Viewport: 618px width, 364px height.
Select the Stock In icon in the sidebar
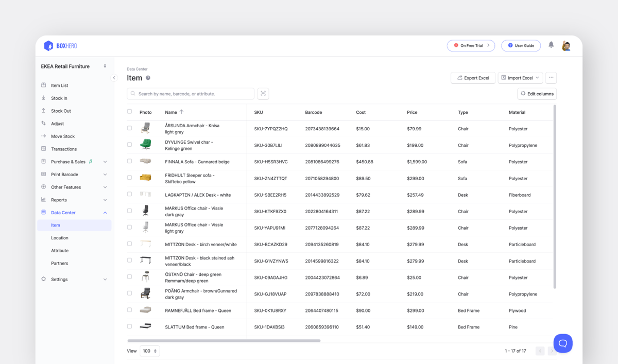point(43,98)
